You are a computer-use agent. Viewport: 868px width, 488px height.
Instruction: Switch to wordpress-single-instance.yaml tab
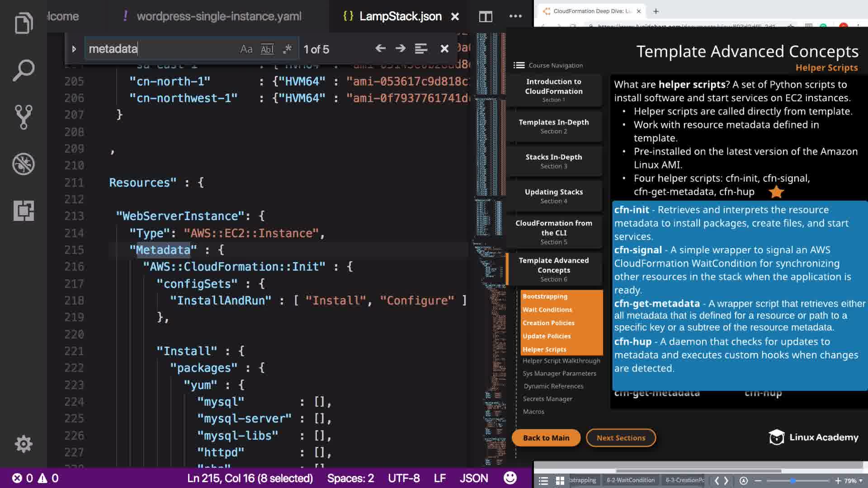[x=219, y=17]
